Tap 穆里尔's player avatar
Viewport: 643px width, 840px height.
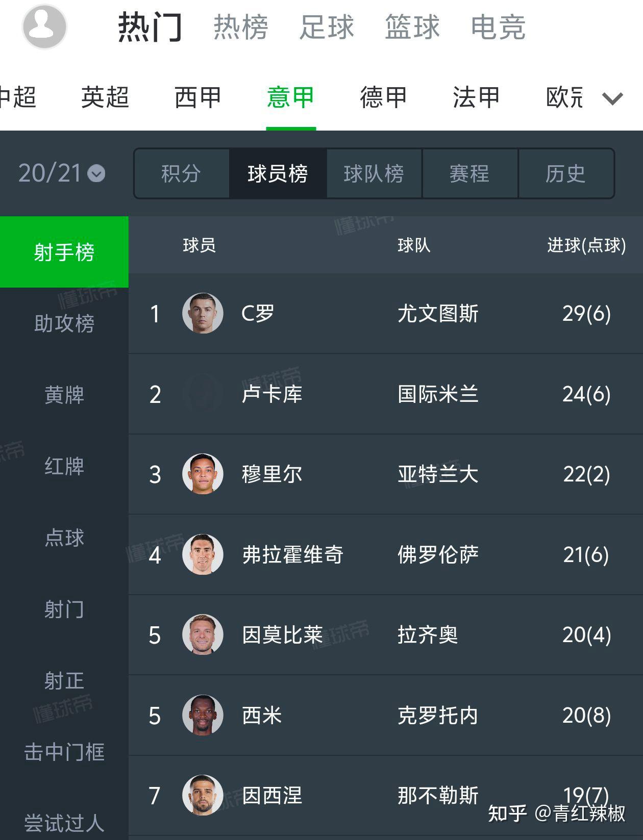[203, 474]
